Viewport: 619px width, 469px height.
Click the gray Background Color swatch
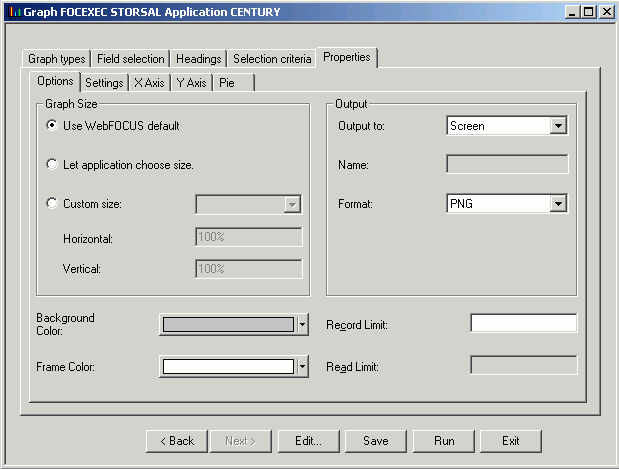(228, 325)
